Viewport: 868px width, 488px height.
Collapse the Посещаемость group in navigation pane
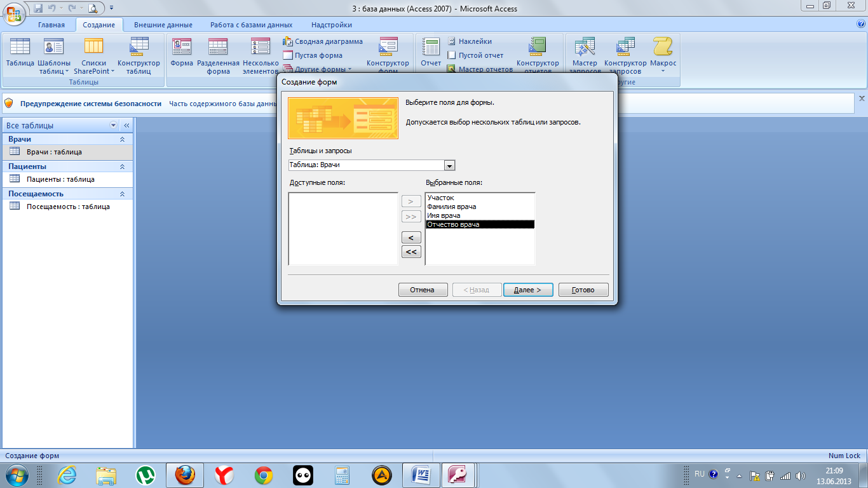tap(122, 194)
